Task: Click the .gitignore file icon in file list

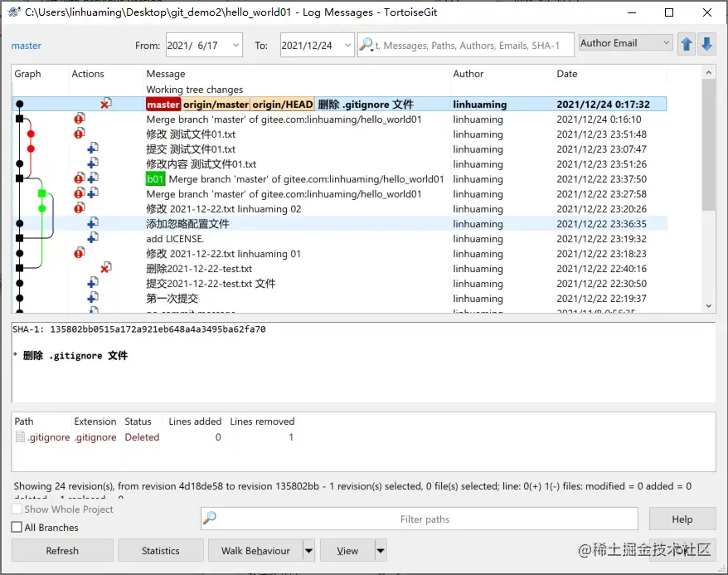Action: 20,436
